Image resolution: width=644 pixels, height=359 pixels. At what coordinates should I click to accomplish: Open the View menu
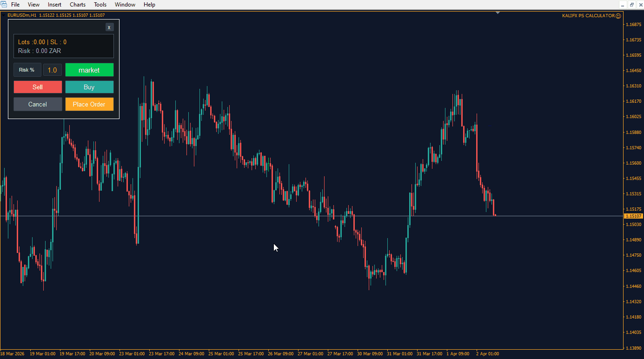[33, 5]
